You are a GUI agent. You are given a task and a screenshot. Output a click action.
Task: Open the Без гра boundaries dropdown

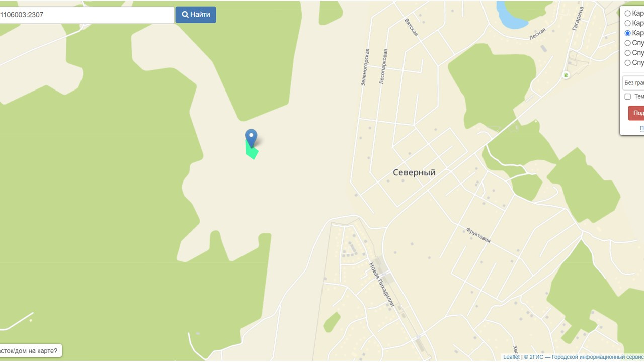(633, 83)
